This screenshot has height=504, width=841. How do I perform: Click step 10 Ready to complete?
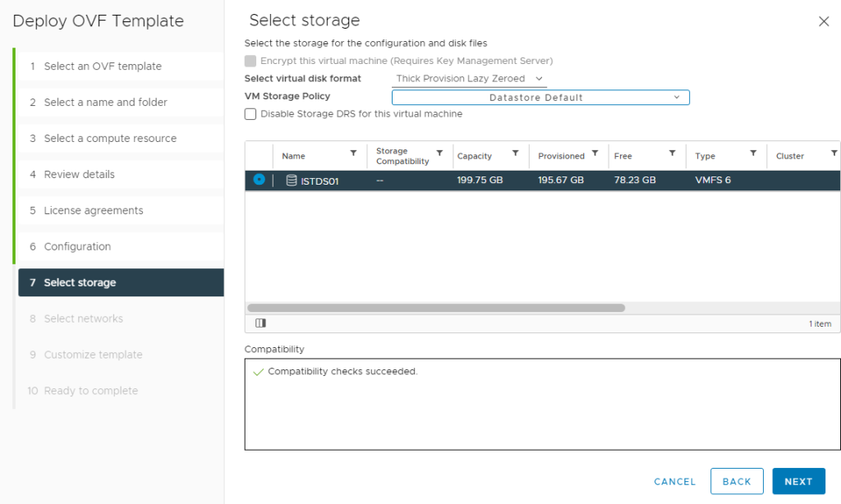click(122, 391)
